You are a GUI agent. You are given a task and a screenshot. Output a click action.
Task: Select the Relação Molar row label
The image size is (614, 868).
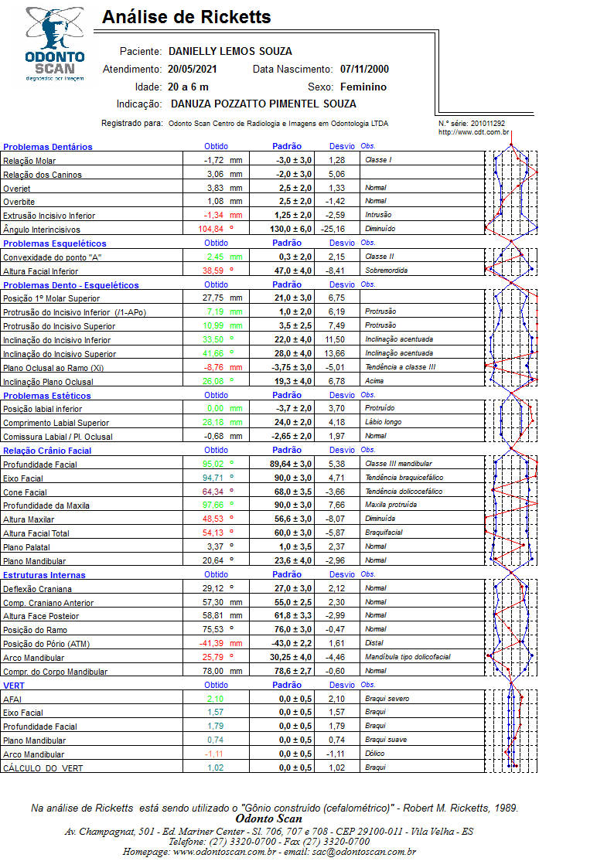tap(29, 161)
